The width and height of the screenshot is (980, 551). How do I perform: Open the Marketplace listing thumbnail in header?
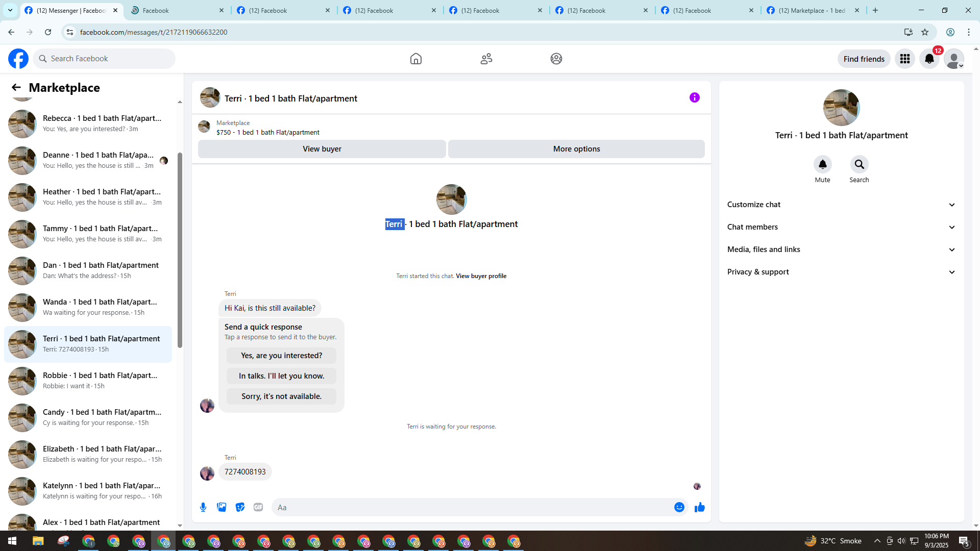click(x=204, y=127)
